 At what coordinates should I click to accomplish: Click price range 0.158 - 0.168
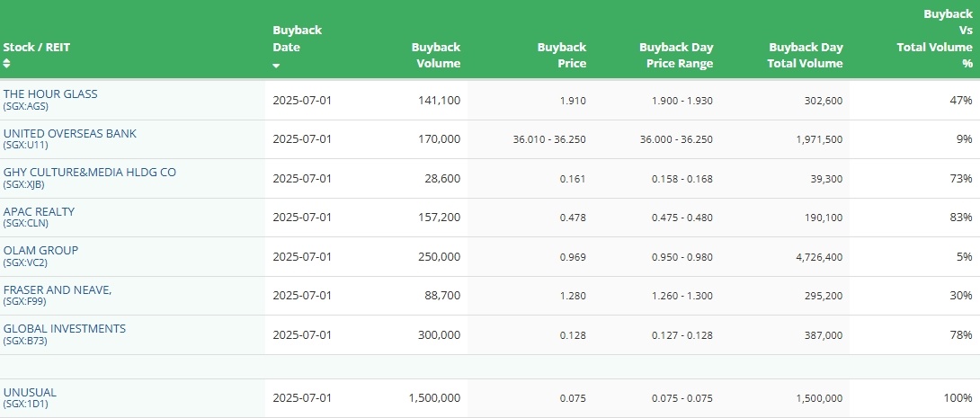(x=682, y=179)
